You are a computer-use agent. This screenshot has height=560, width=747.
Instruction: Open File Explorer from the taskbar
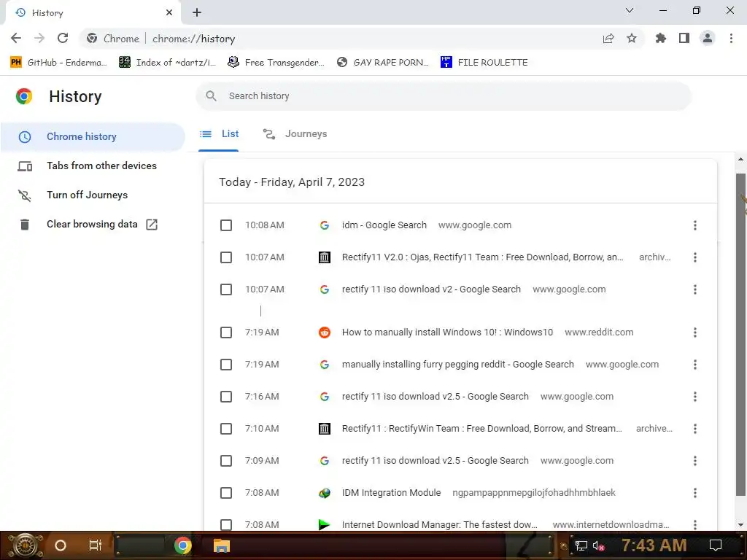point(222,545)
